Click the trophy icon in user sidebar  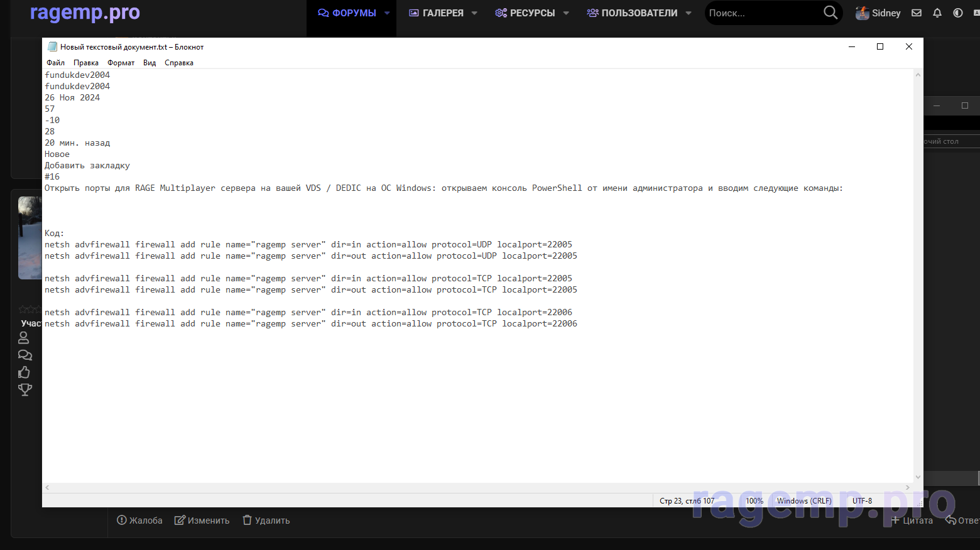(24, 390)
